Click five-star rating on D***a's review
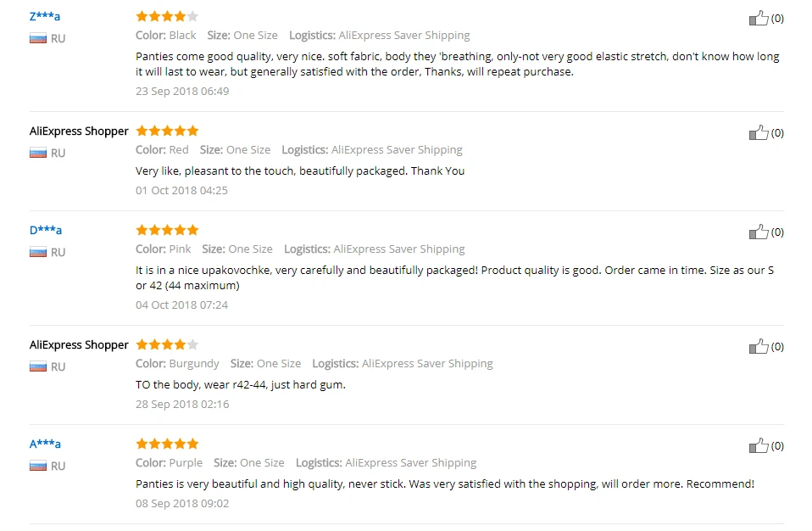Image resolution: width=812 pixels, height=531 pixels. tap(167, 230)
